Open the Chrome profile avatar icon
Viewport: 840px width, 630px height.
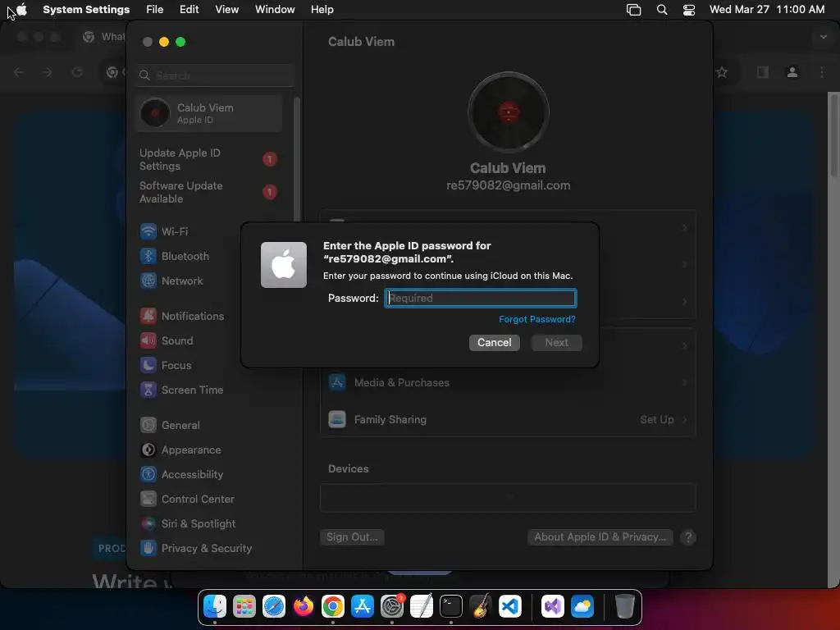792,72
